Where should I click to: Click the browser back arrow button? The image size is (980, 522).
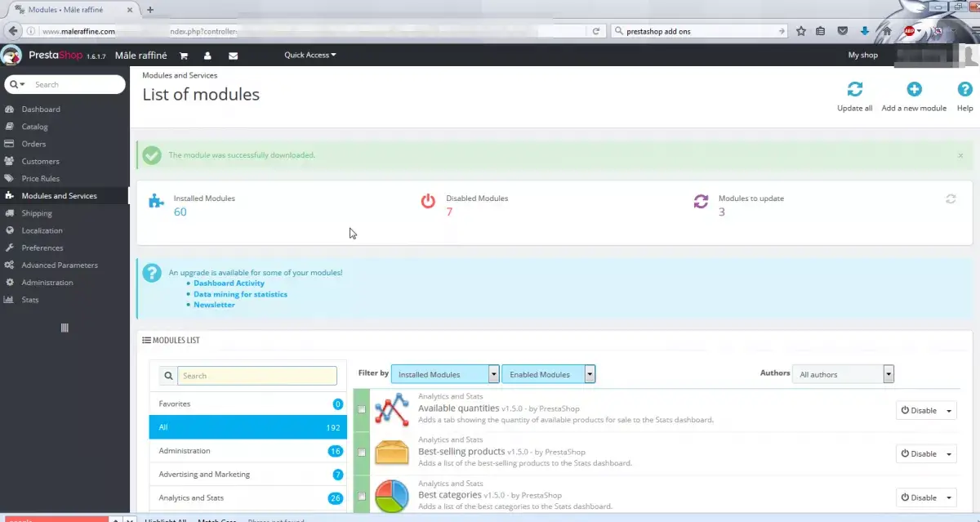coord(11,31)
